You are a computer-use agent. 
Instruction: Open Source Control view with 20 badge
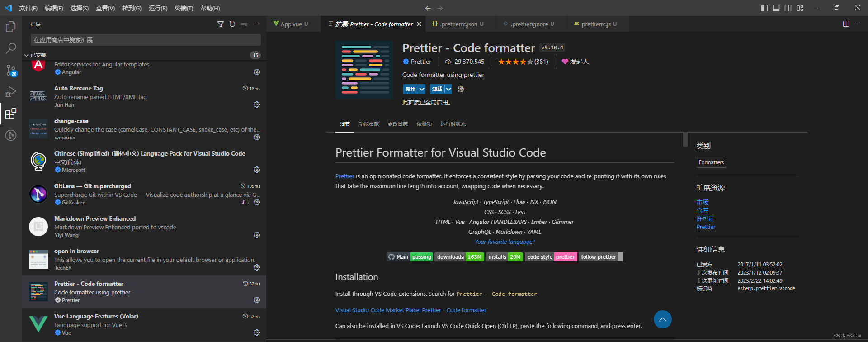11,70
